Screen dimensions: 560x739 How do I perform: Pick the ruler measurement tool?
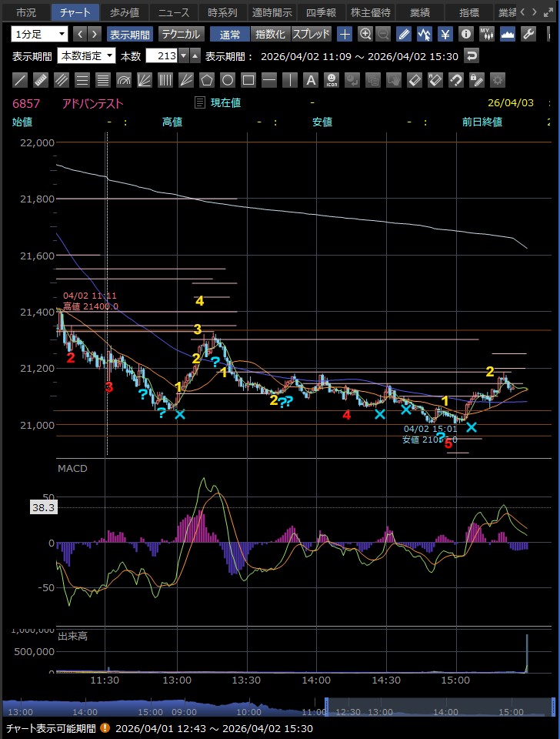pos(42,80)
